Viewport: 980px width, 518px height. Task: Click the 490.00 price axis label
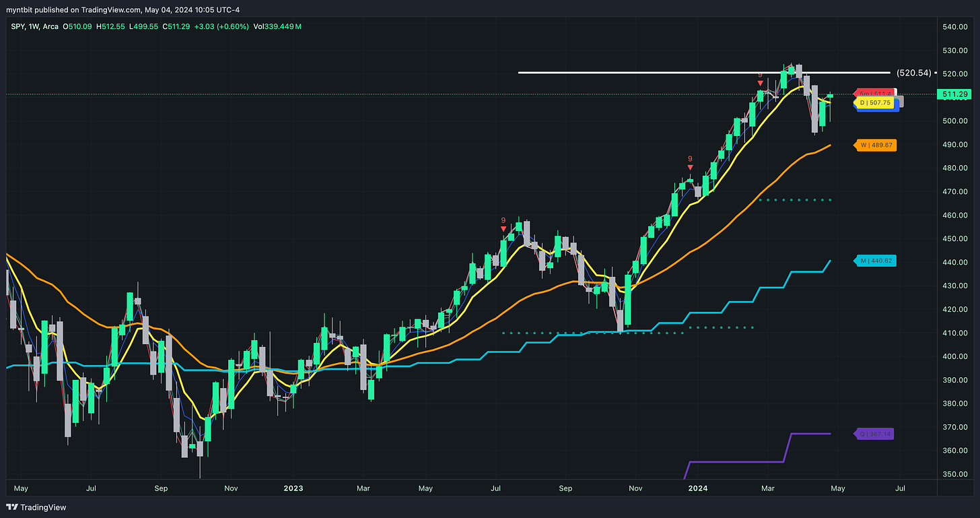pos(954,145)
